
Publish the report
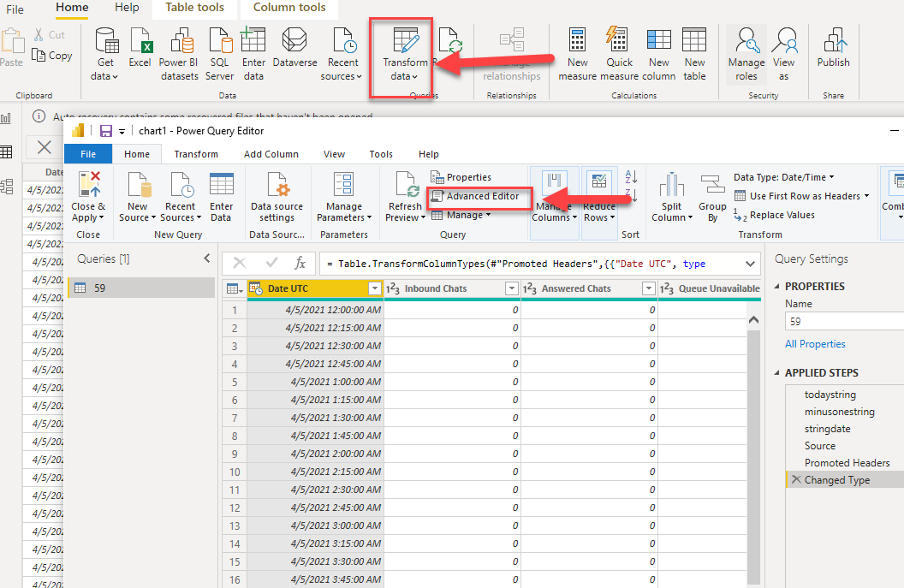(x=833, y=49)
